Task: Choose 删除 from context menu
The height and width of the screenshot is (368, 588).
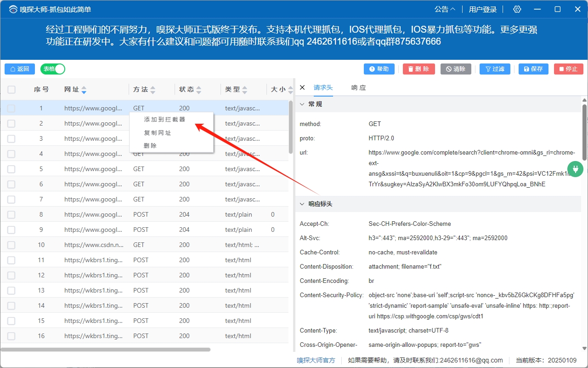Action: tap(150, 145)
